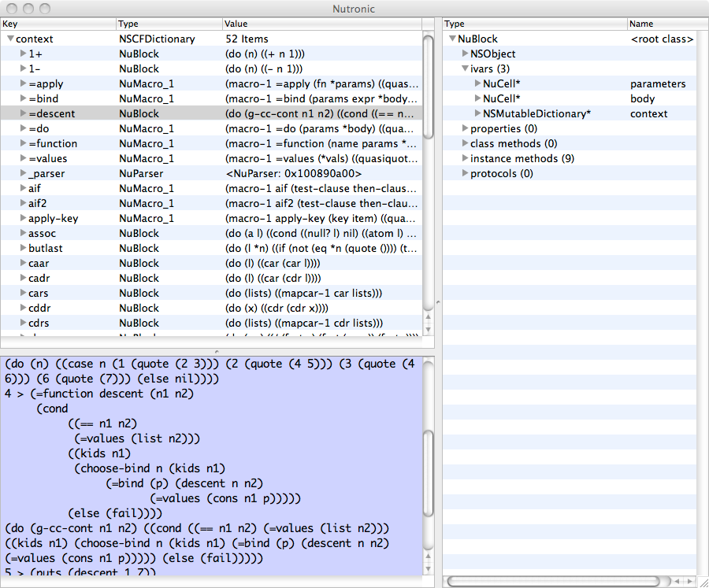The height and width of the screenshot is (588, 709).
Task: Click inside the Nu console text area
Action: (212, 466)
